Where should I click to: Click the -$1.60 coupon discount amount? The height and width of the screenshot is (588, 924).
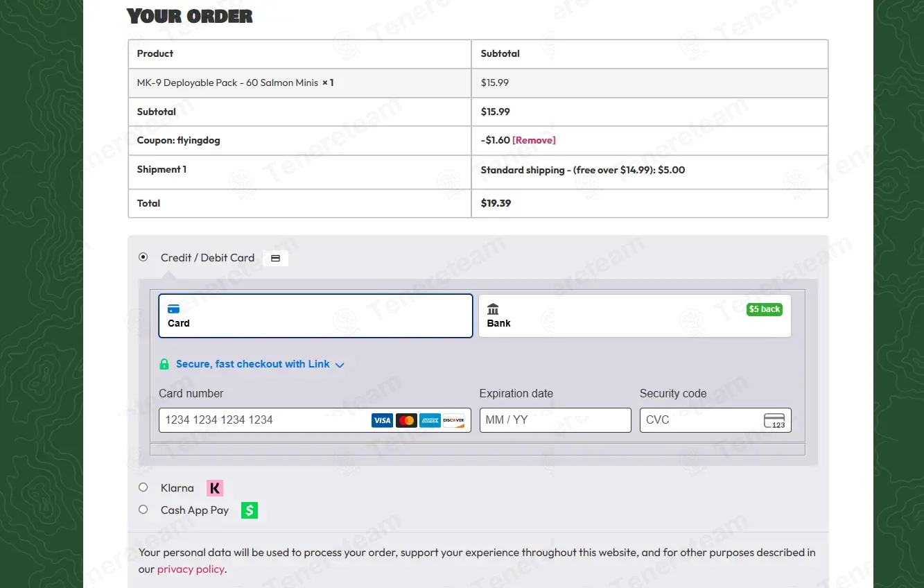pyautogui.click(x=496, y=140)
